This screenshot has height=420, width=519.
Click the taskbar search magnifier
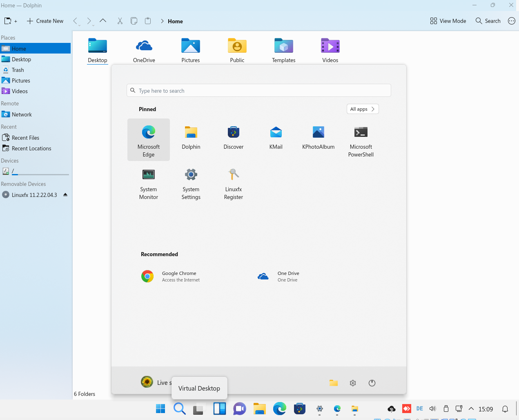click(x=180, y=409)
